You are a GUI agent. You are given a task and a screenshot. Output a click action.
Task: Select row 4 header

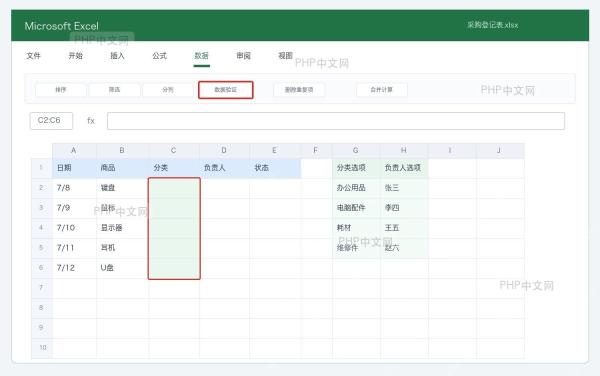(41, 228)
